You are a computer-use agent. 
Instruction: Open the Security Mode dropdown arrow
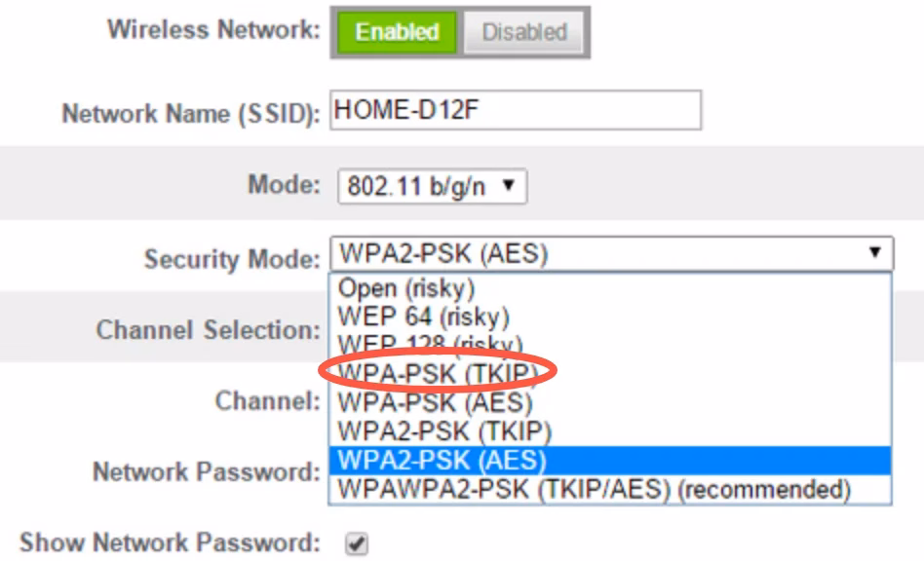[x=875, y=256]
